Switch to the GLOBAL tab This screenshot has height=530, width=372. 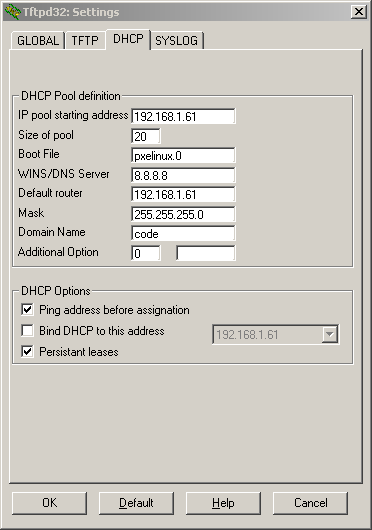38,41
